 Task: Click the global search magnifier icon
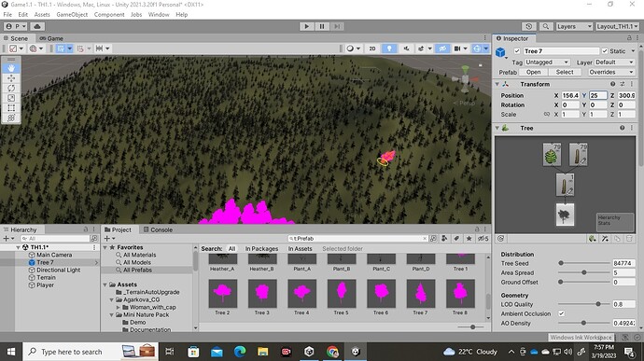(x=545, y=26)
